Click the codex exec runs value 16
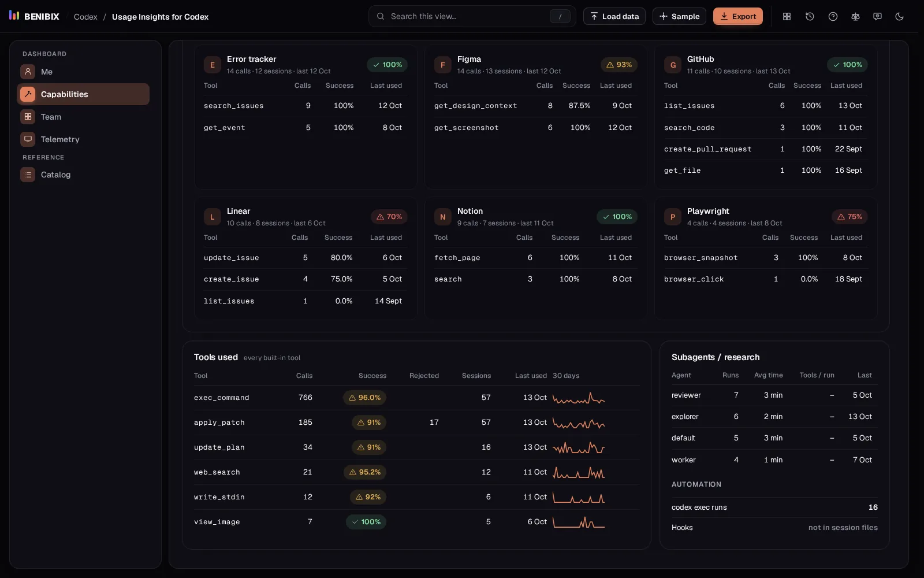 coord(873,507)
